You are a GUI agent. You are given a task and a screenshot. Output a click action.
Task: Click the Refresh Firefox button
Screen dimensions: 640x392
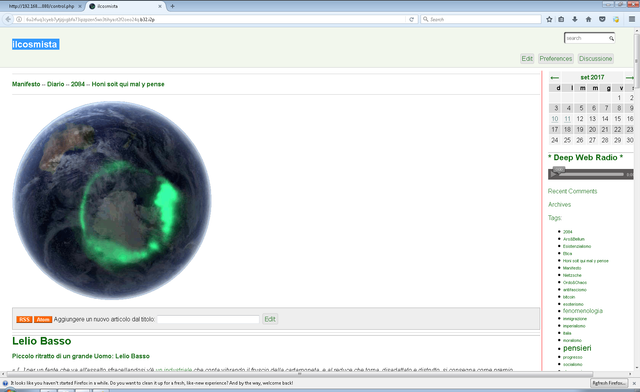click(609, 383)
